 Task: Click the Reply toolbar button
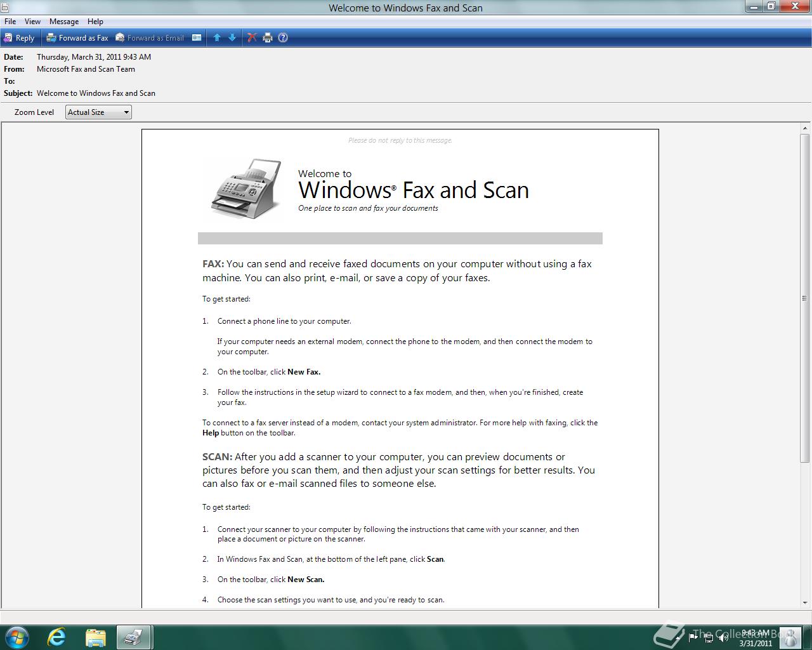click(19, 38)
